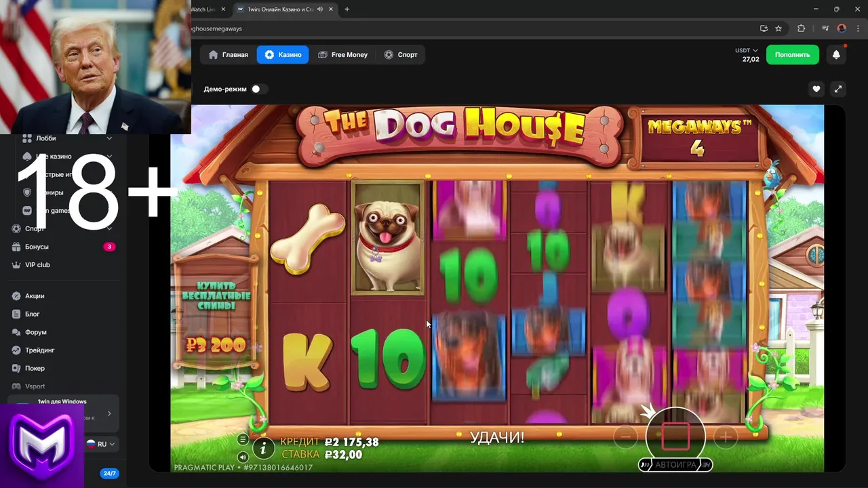Image resolution: width=868 pixels, height=488 pixels.
Task: Expand the USDT currency dropdown
Action: (x=747, y=51)
